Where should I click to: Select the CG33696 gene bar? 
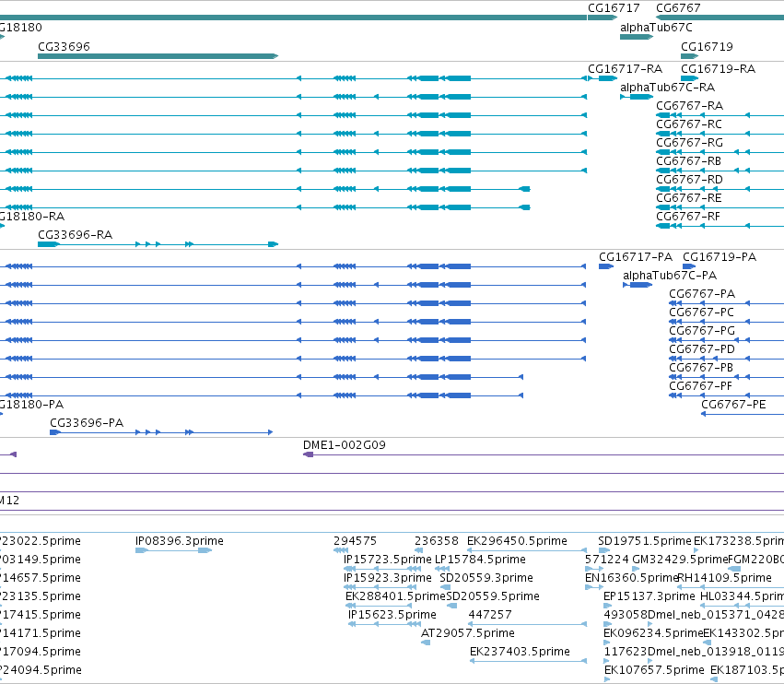[158, 56]
